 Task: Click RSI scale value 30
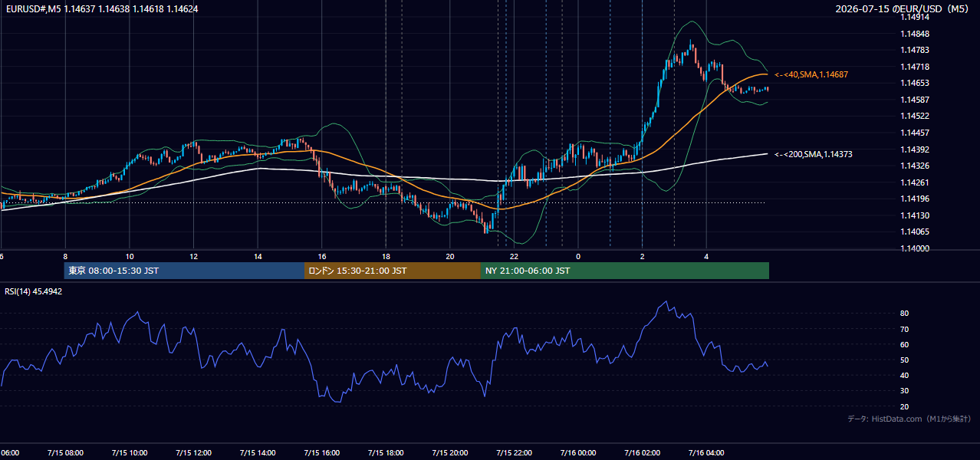pos(904,390)
